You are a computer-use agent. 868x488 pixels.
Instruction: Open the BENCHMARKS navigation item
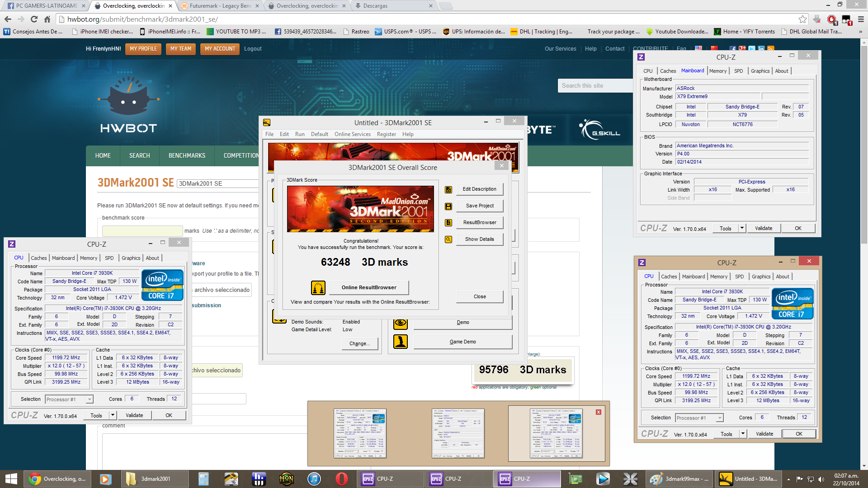(187, 155)
